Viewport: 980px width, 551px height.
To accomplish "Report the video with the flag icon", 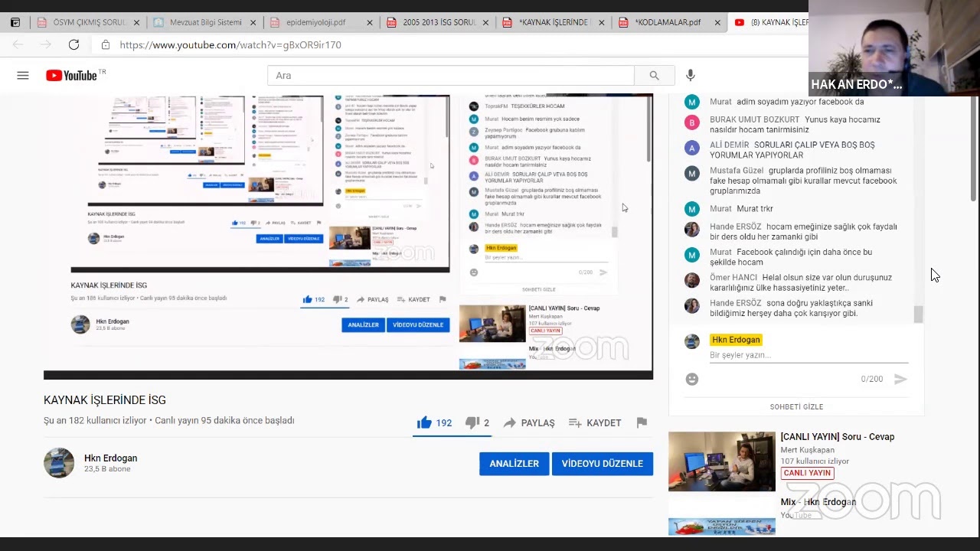I will (x=642, y=422).
